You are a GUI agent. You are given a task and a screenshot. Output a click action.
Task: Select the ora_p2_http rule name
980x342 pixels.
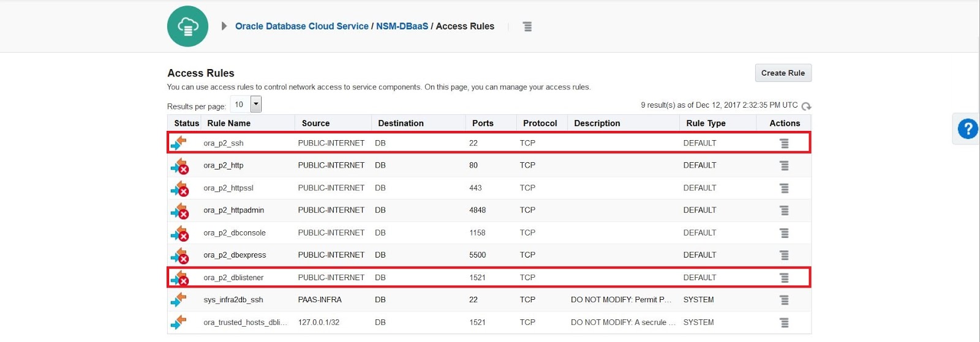tap(224, 165)
